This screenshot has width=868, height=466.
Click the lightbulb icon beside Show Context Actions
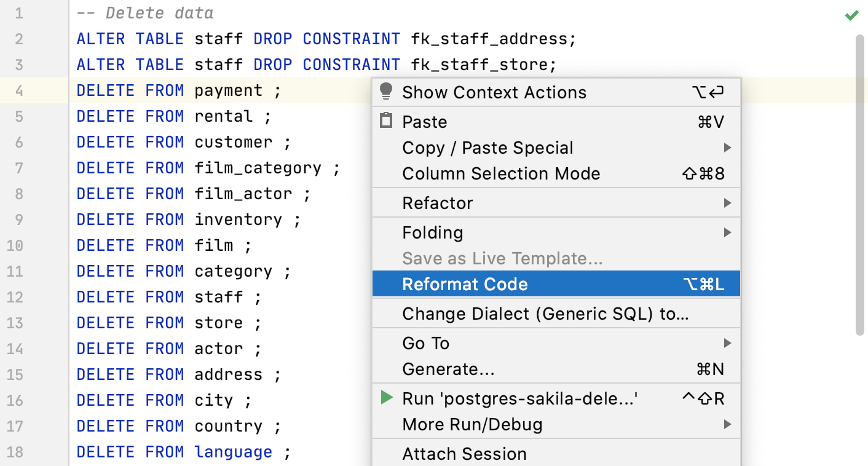pos(386,92)
